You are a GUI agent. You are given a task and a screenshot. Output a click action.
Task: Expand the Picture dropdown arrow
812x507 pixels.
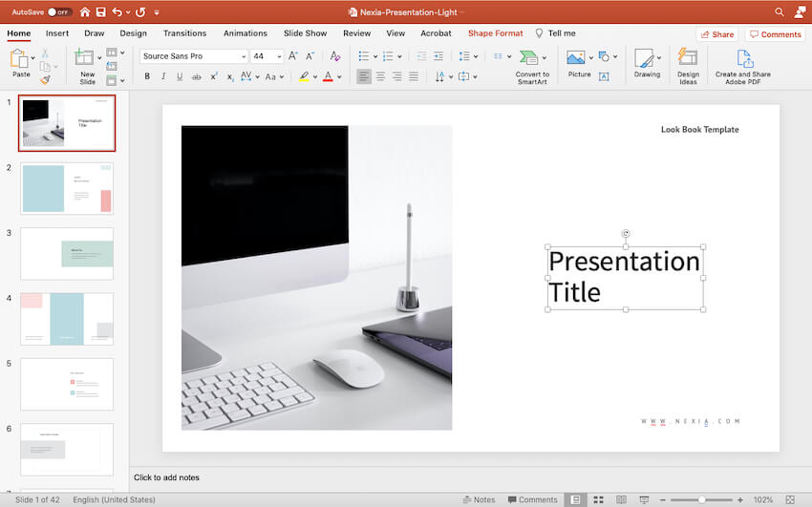pyautogui.click(x=593, y=57)
